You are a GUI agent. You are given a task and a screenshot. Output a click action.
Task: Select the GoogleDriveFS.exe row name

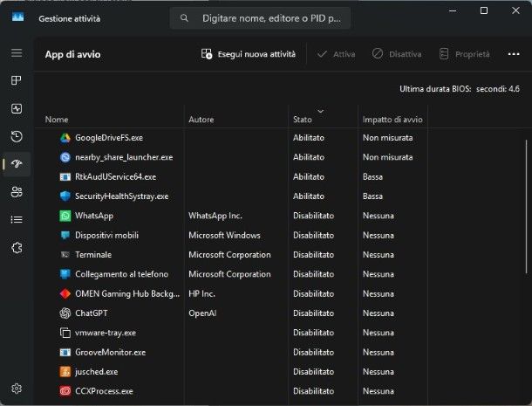[109, 138]
